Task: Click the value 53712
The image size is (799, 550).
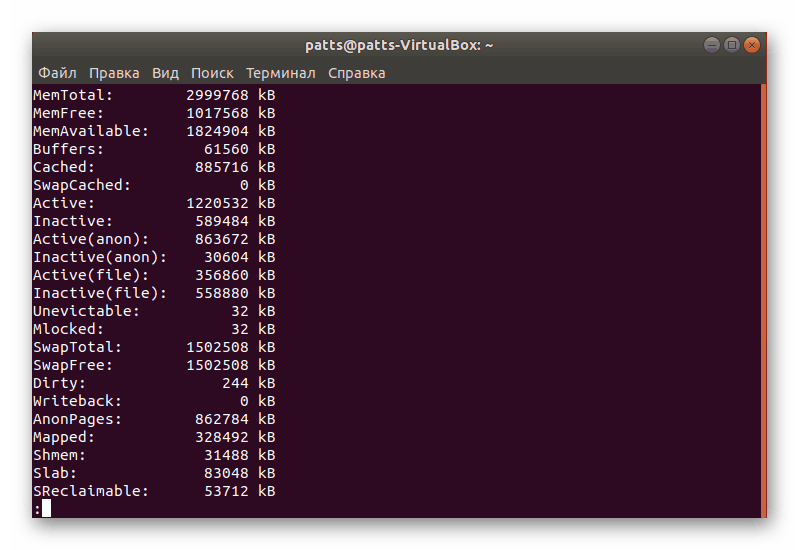Action: click(x=226, y=491)
